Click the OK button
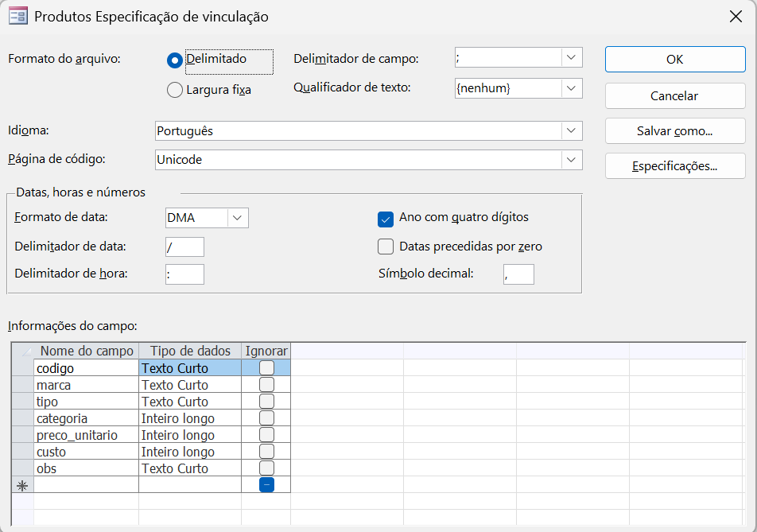Image resolution: width=757 pixels, height=532 pixels. pos(674,59)
